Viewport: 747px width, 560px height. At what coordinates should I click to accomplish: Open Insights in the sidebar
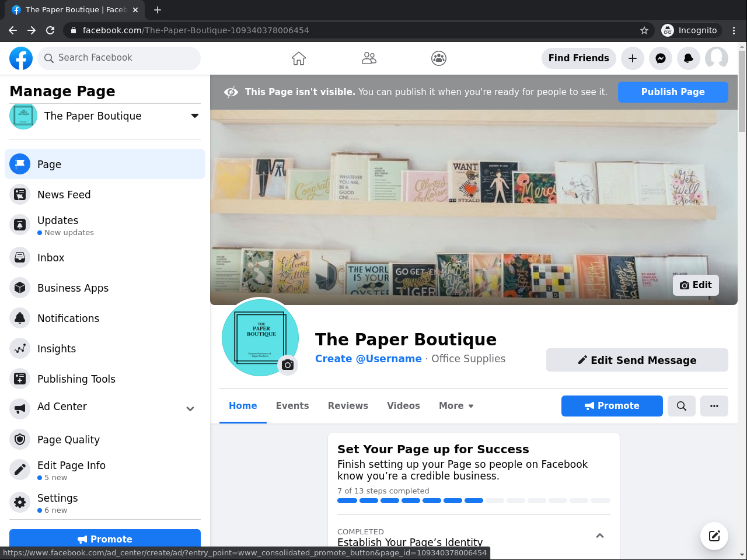pyautogui.click(x=57, y=349)
